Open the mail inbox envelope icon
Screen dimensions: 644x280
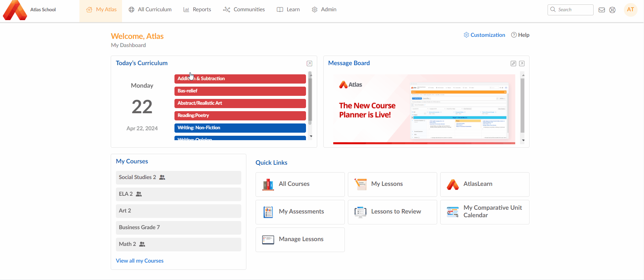click(602, 10)
